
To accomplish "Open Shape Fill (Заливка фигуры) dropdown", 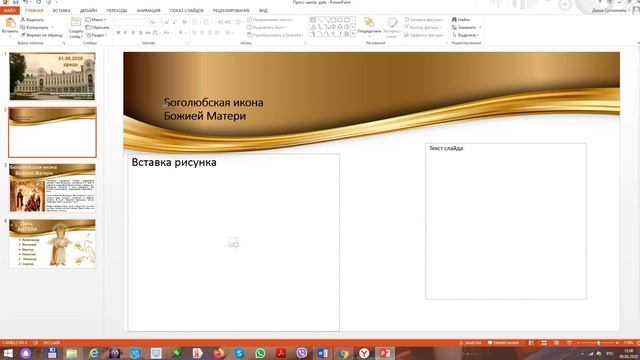I will click(x=424, y=20).
